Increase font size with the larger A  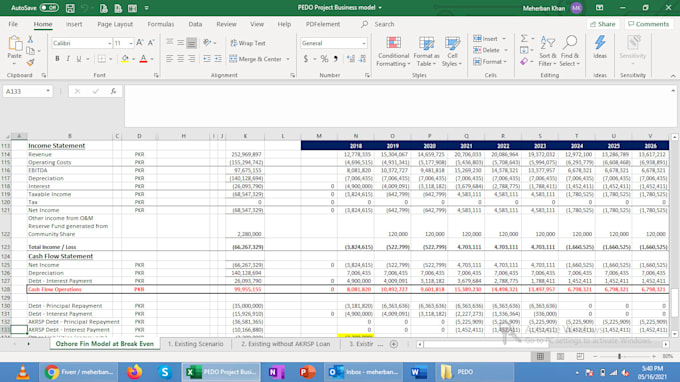140,42
